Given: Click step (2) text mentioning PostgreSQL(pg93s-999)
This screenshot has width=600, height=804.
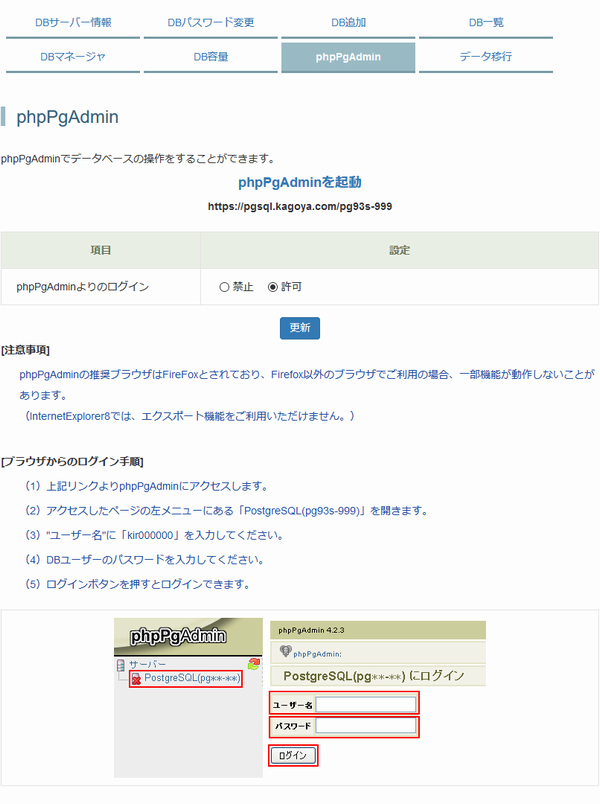Looking at the screenshot, I should pos(227,511).
